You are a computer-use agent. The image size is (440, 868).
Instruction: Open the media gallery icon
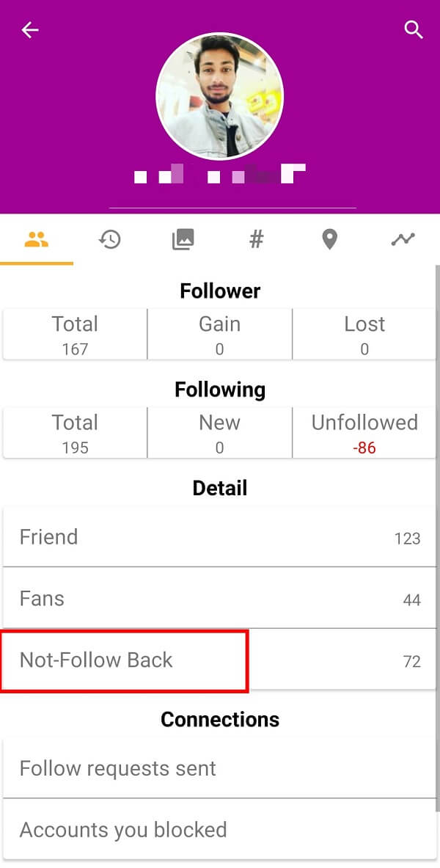(x=183, y=238)
